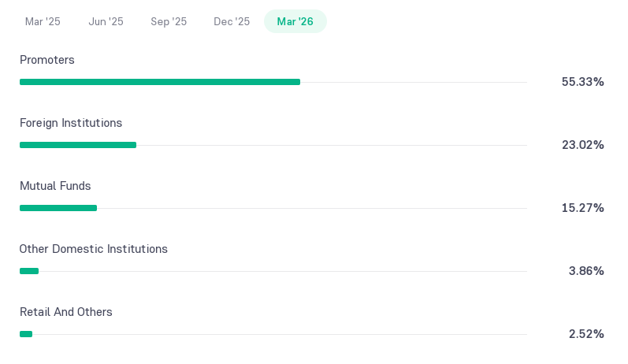The height and width of the screenshot is (364, 628).
Task: Select the Retail And Others label
Action: point(66,312)
